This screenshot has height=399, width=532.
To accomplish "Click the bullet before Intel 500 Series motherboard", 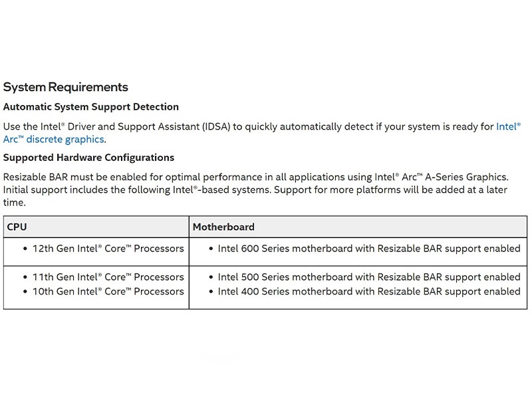I will 210,277.
